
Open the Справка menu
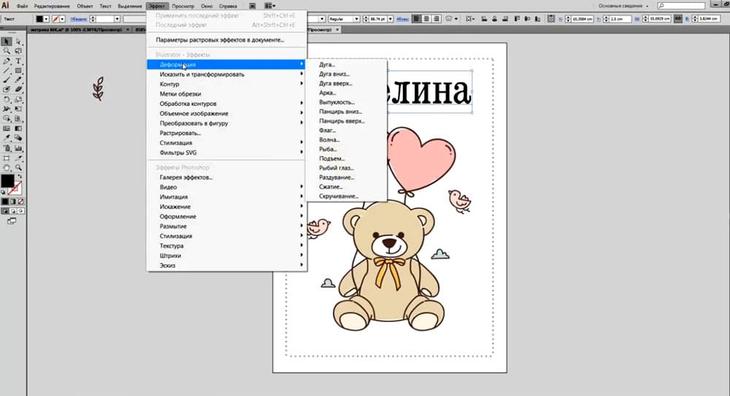[x=228, y=6]
